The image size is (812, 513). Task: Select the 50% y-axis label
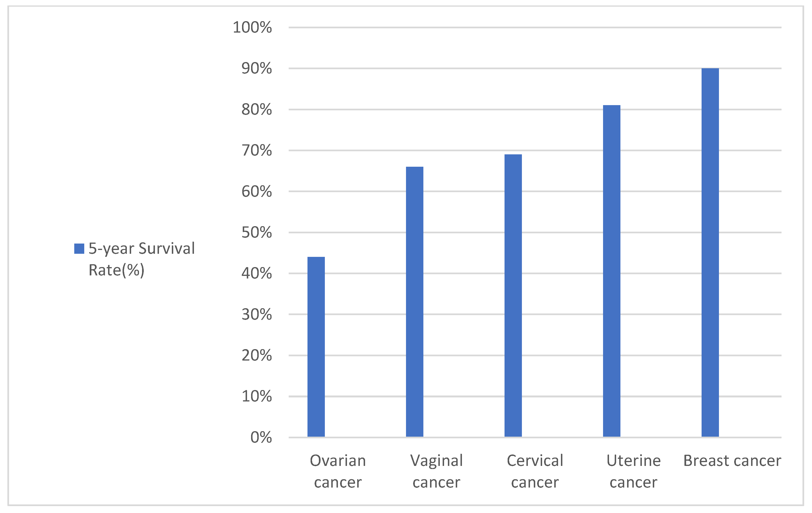(x=257, y=233)
